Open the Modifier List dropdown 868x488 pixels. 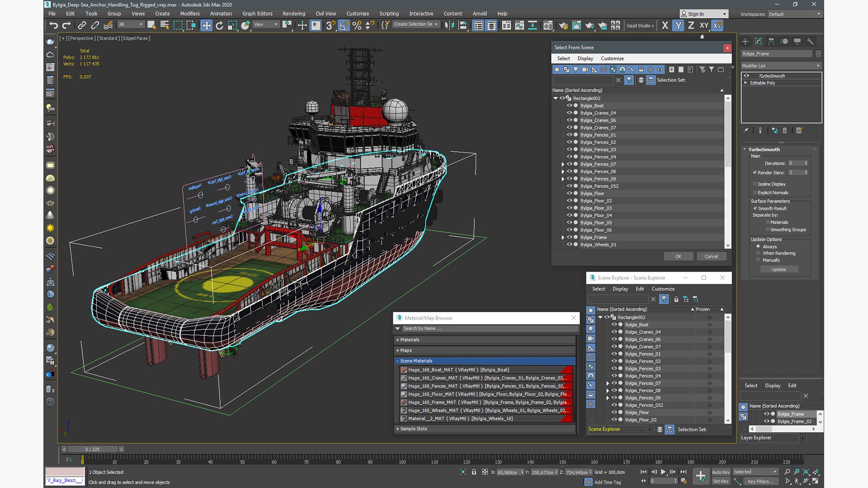point(781,66)
